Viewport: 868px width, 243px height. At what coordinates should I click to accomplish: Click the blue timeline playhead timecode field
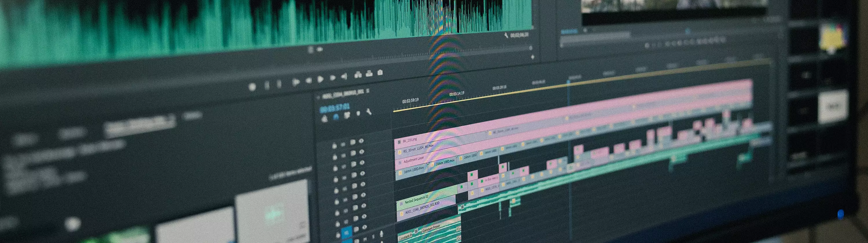[334, 108]
